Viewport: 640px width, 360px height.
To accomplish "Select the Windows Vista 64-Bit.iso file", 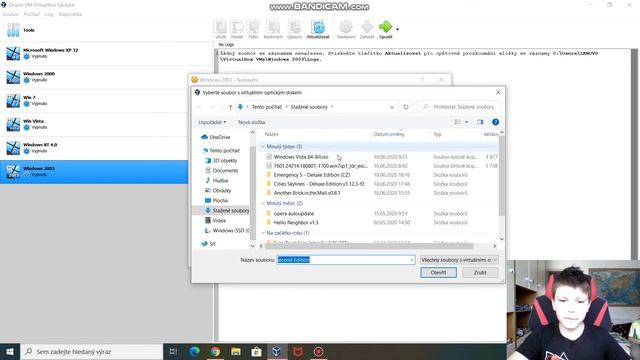I will [x=301, y=157].
